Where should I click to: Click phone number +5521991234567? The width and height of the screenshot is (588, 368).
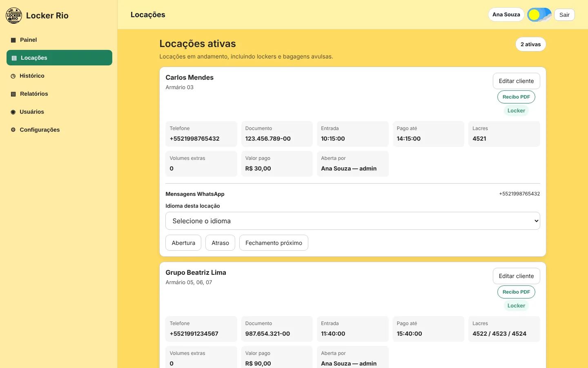pos(194,334)
